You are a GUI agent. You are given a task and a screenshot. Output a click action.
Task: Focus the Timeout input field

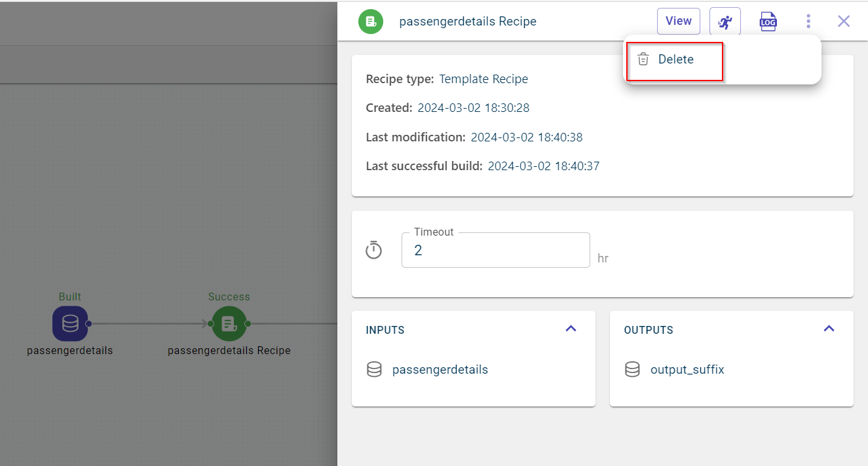tap(495, 251)
